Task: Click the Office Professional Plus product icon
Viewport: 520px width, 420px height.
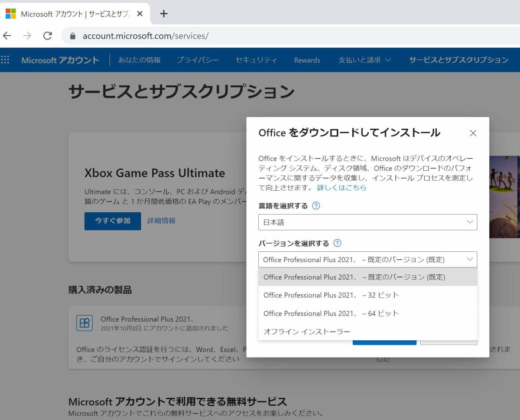Action: pyautogui.click(x=84, y=323)
